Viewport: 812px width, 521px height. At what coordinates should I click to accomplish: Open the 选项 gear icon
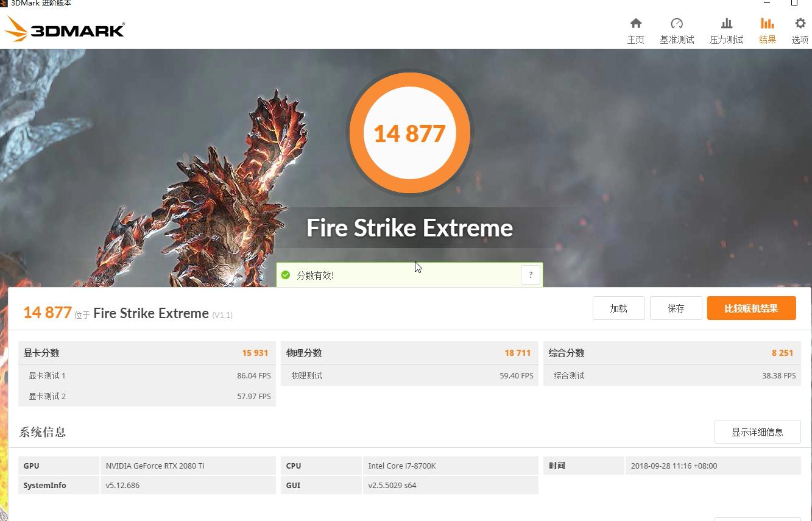[800, 23]
